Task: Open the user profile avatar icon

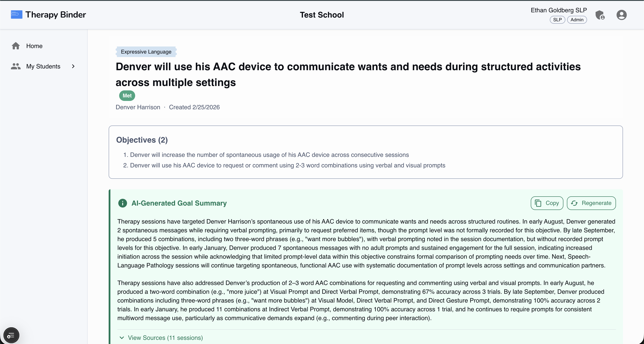Action: 621,15
